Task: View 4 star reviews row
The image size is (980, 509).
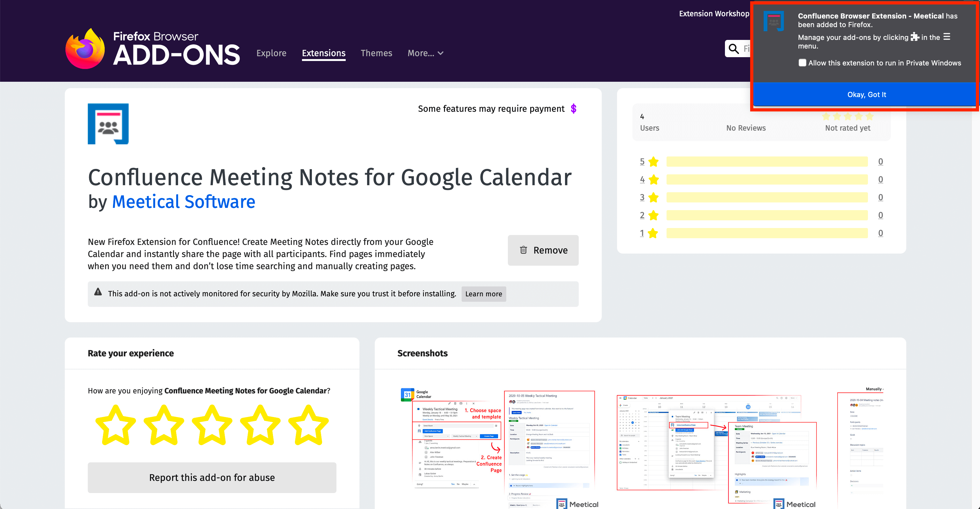Action: (761, 179)
